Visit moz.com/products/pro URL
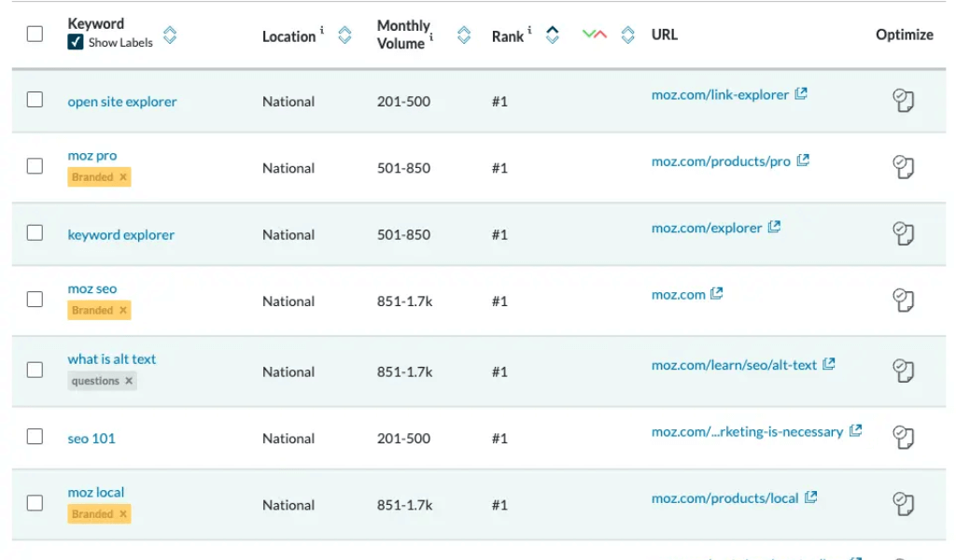The image size is (956, 560). 721,161
